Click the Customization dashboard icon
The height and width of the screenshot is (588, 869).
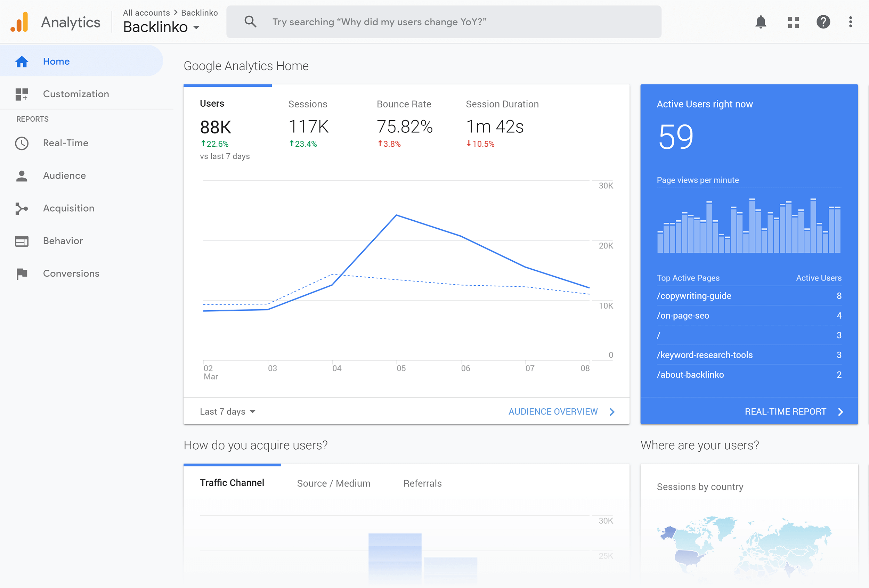coord(22,94)
